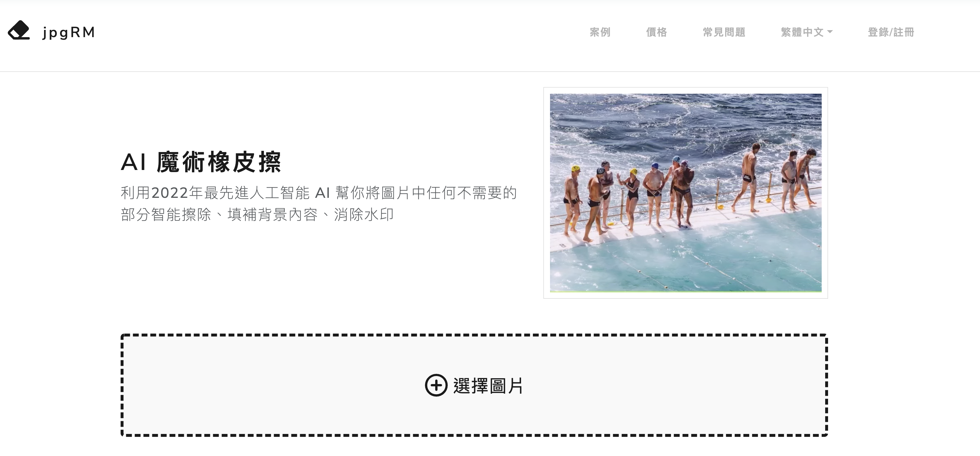Click the dropdown arrow next to 繁體中文
This screenshot has height=456, width=980.
pos(830,32)
